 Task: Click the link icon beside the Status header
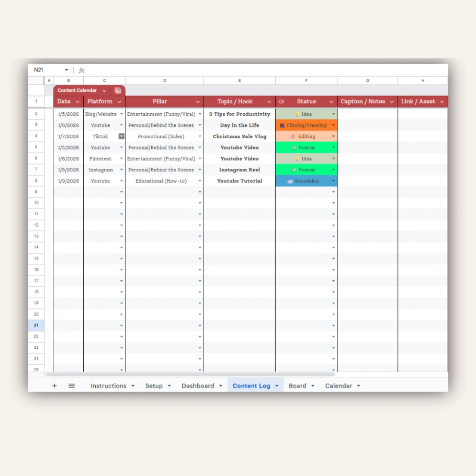[x=281, y=101]
